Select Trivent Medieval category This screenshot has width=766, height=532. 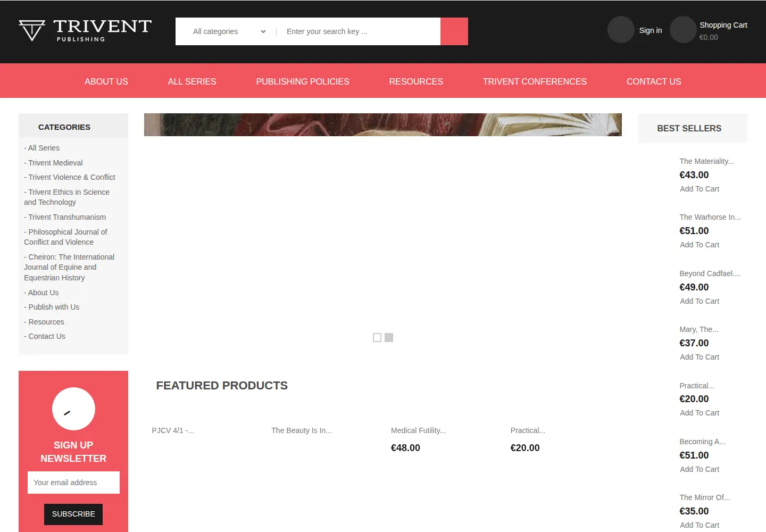point(53,163)
